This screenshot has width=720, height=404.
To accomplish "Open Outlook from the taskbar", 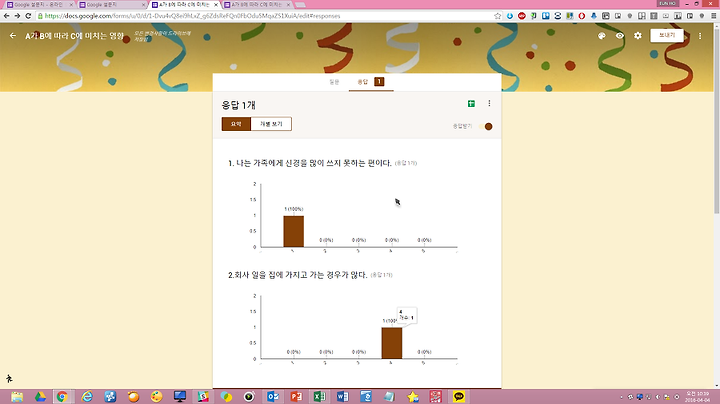I will click(273, 396).
